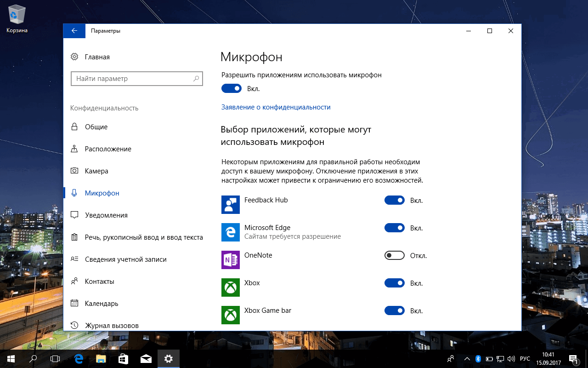The width and height of the screenshot is (588, 368).
Task: Open File Explorer from the taskbar
Action: coord(101,358)
